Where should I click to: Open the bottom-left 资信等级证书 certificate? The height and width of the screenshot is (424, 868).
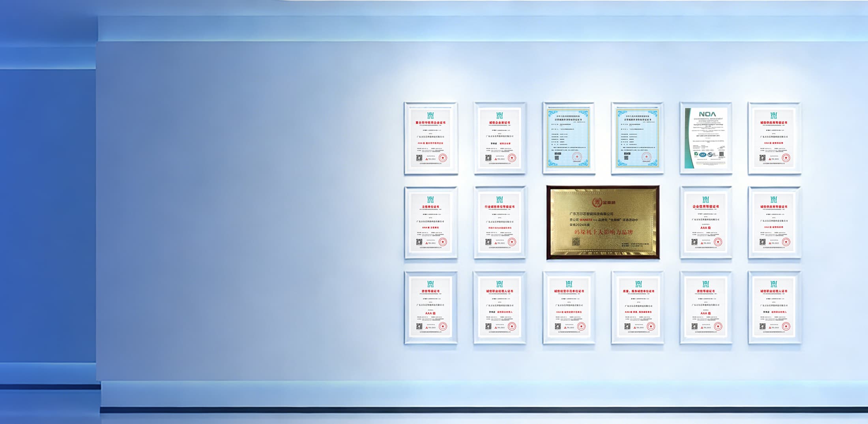(431, 307)
